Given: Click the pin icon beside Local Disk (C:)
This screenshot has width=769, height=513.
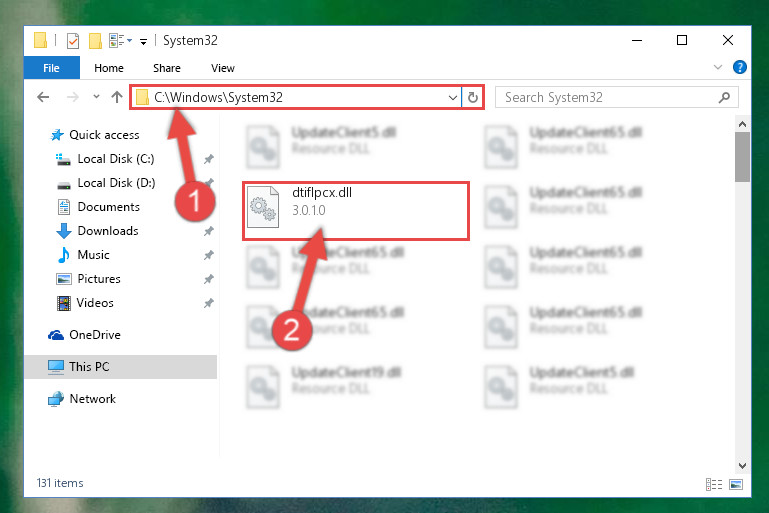Looking at the screenshot, I should [x=209, y=159].
